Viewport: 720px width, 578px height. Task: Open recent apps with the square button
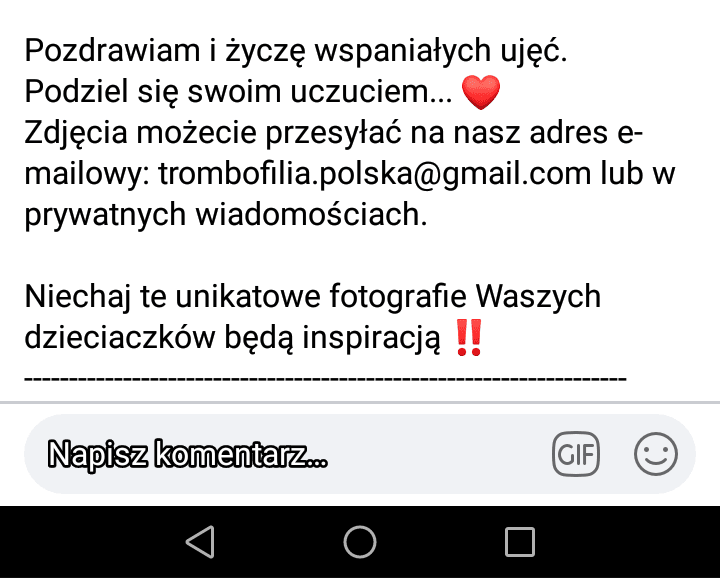pyautogui.click(x=520, y=542)
